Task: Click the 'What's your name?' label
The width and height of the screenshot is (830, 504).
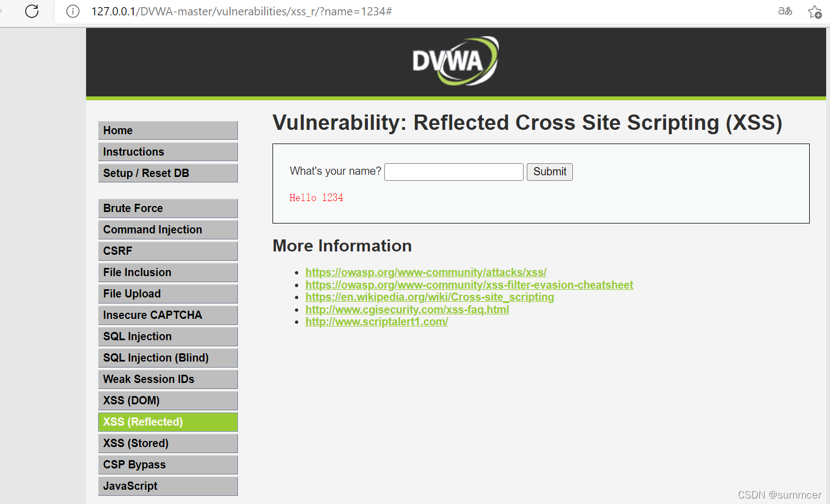Action: pos(336,171)
